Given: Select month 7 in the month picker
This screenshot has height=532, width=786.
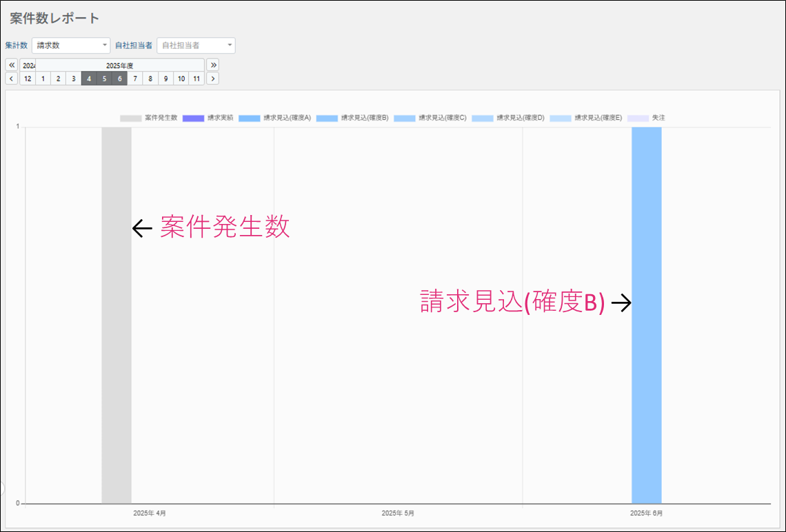Looking at the screenshot, I should coord(135,79).
